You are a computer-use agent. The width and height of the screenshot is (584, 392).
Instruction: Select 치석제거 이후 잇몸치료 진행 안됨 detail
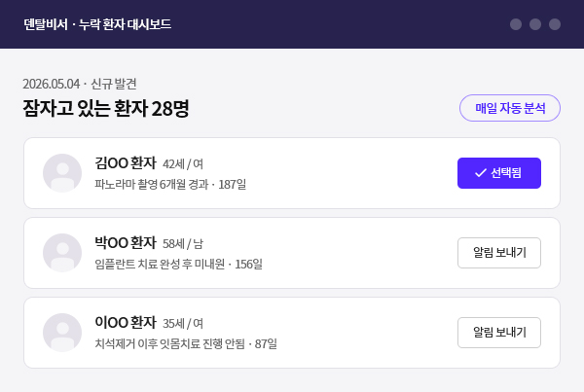coord(169,343)
